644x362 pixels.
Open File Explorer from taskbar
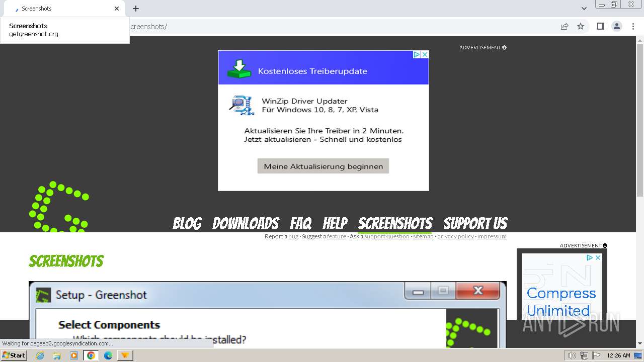(x=57, y=355)
